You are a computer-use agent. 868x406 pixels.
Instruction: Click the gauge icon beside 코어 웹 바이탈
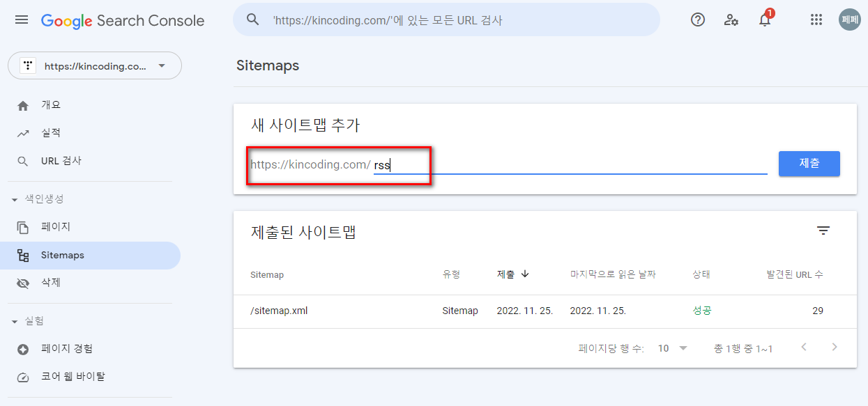tap(23, 377)
